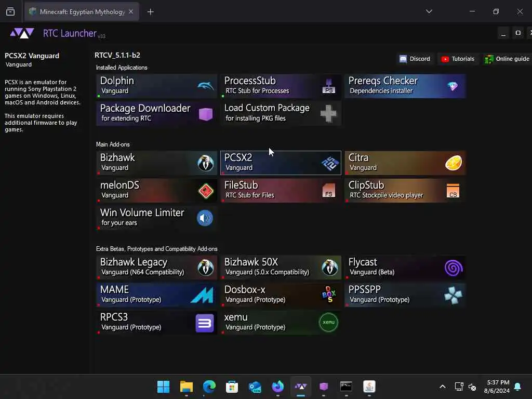Click the PPSSPP cross icon

(453, 295)
